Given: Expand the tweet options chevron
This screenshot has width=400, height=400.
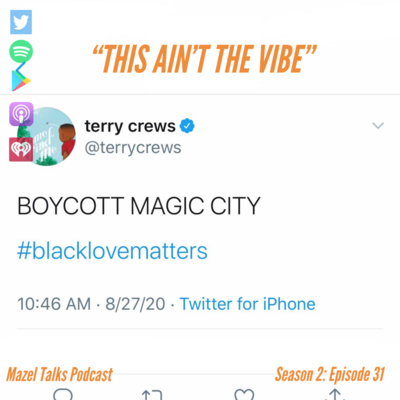Looking at the screenshot, I should tap(378, 126).
